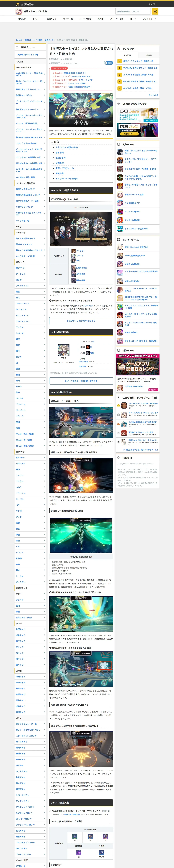This screenshot has height=868, width=174.
Task: Click ▶ルアンメェイについてはこちら button
Action: [x=81, y=321]
